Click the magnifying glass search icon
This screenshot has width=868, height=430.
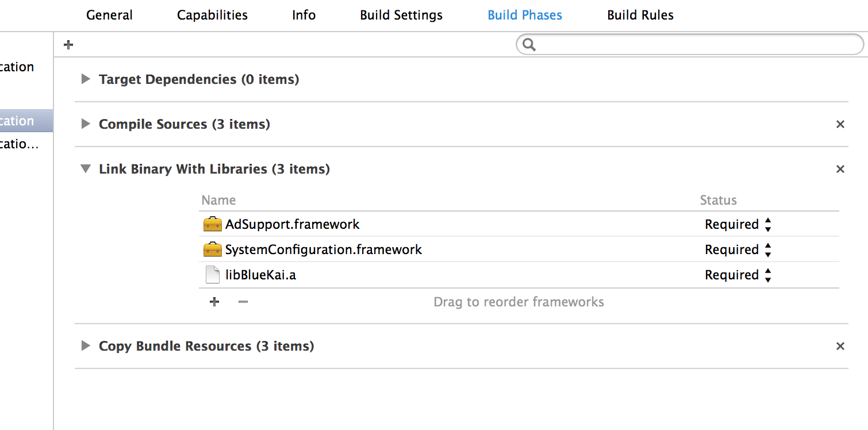pos(529,45)
